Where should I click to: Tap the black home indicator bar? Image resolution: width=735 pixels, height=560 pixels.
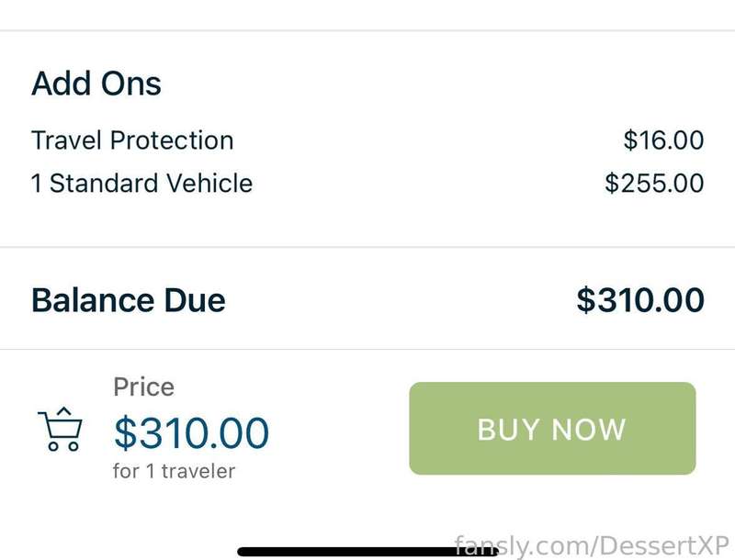coord(367,552)
